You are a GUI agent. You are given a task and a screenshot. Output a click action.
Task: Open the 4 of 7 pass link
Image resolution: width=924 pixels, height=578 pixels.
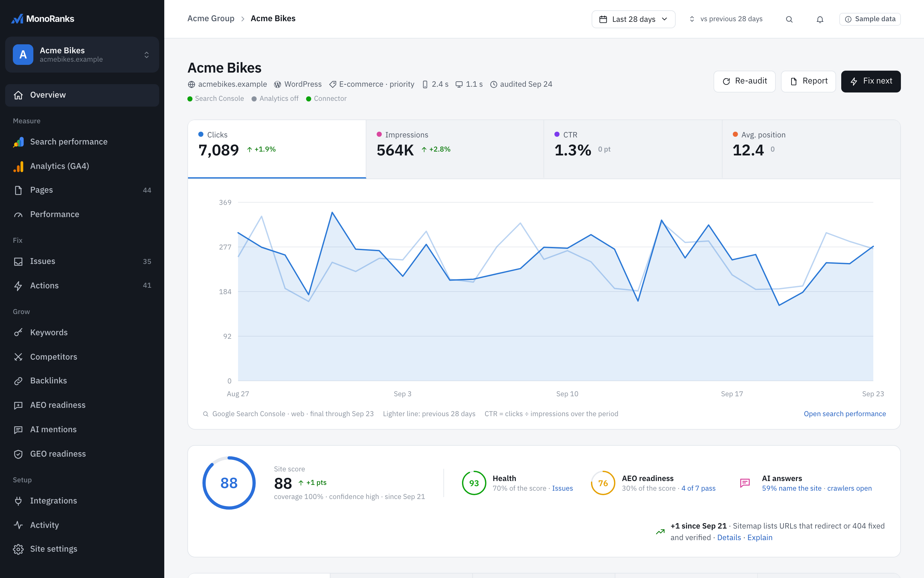(x=698, y=488)
